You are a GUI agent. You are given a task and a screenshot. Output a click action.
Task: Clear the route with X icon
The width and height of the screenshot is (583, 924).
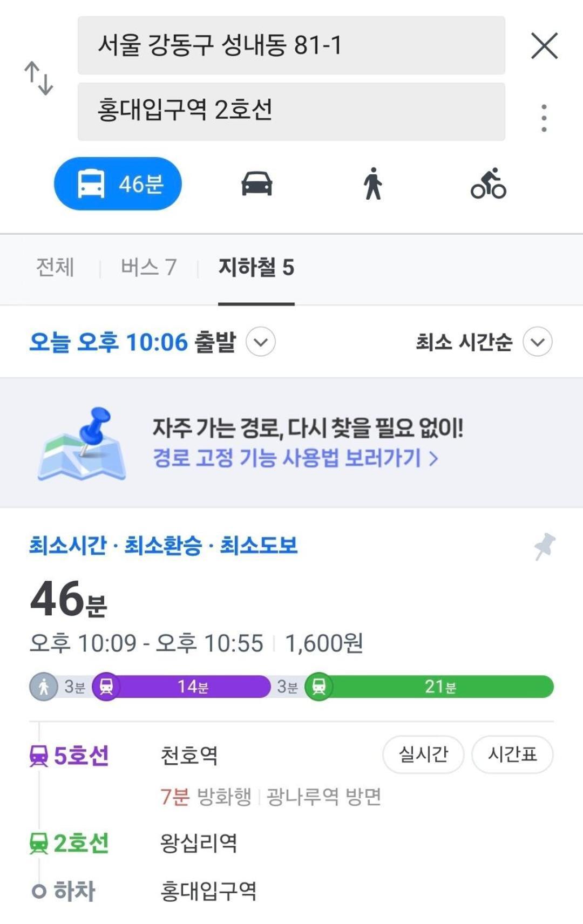544,45
